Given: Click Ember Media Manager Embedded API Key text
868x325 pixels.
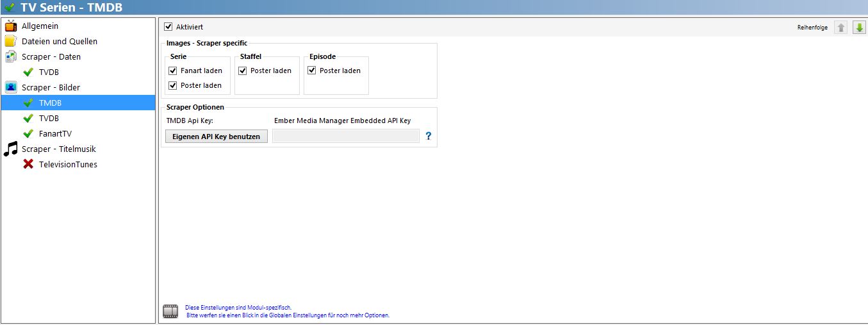Looking at the screenshot, I should (342, 121).
